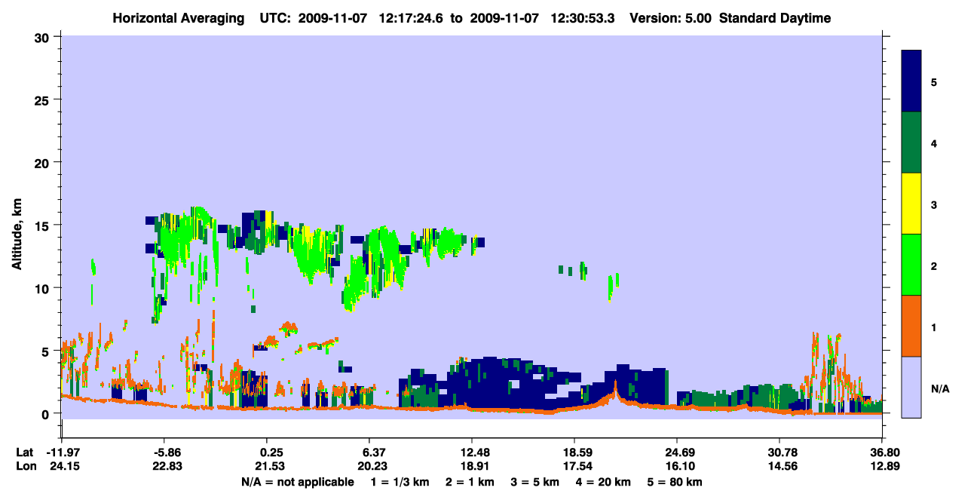Viewport: 980px width, 503px height.
Task: Click legend text '3 = 5 km'
Action: click(x=535, y=482)
